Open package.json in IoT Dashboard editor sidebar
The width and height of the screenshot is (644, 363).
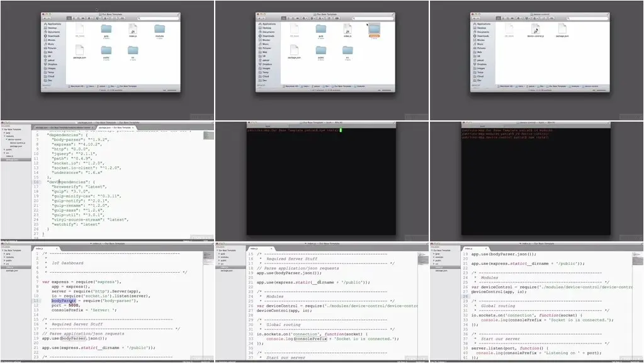tap(13, 270)
